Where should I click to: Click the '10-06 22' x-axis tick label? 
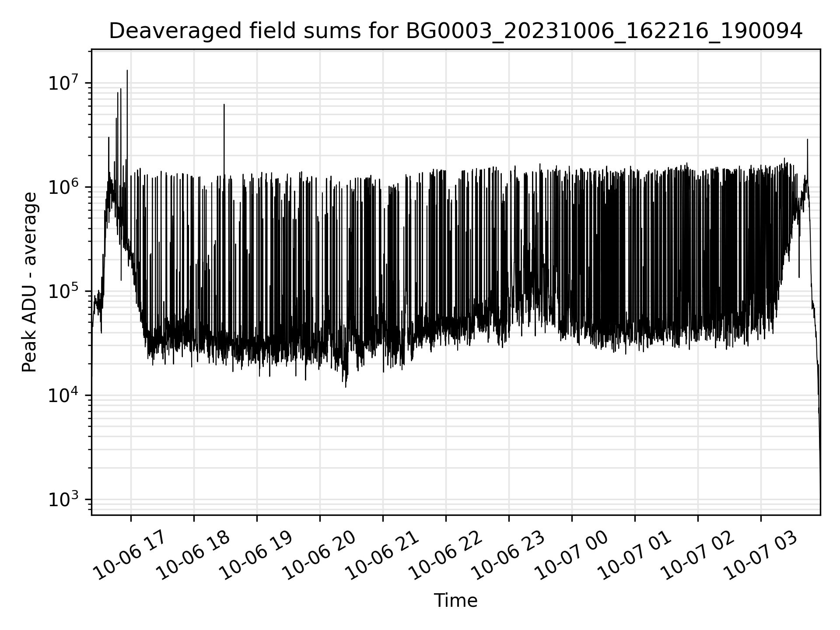coord(446,555)
